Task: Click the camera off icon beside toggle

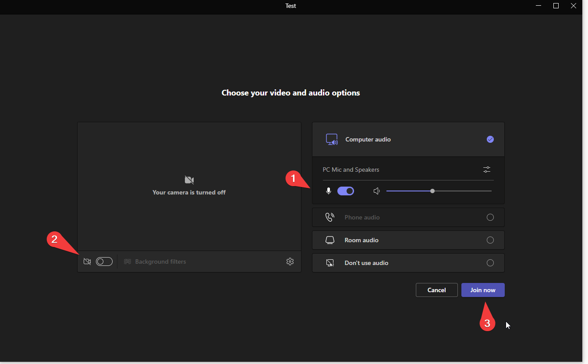Action: (x=87, y=262)
